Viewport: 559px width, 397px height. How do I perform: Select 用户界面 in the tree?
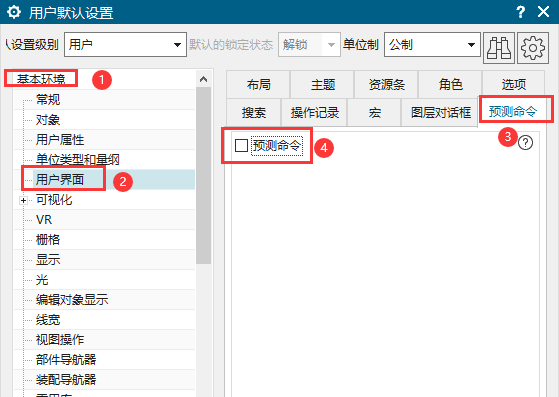pyautogui.click(x=60, y=179)
